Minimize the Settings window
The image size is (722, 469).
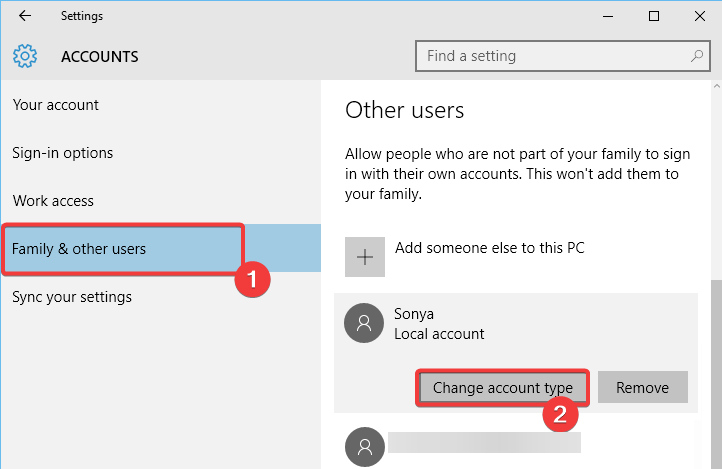pyautogui.click(x=606, y=16)
